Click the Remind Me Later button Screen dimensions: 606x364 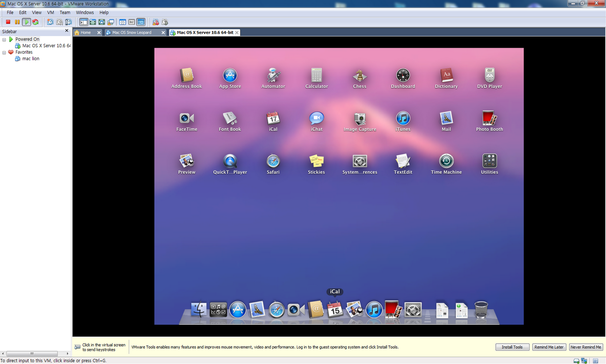tap(549, 347)
